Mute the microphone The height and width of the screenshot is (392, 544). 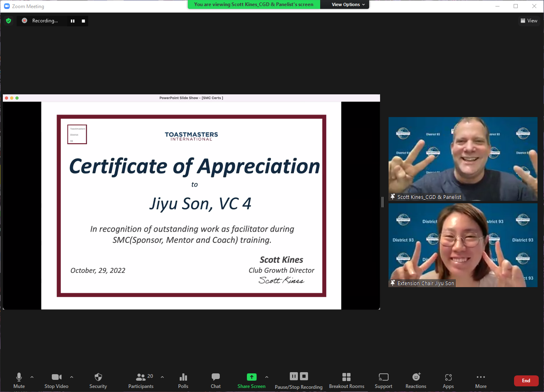click(19, 380)
